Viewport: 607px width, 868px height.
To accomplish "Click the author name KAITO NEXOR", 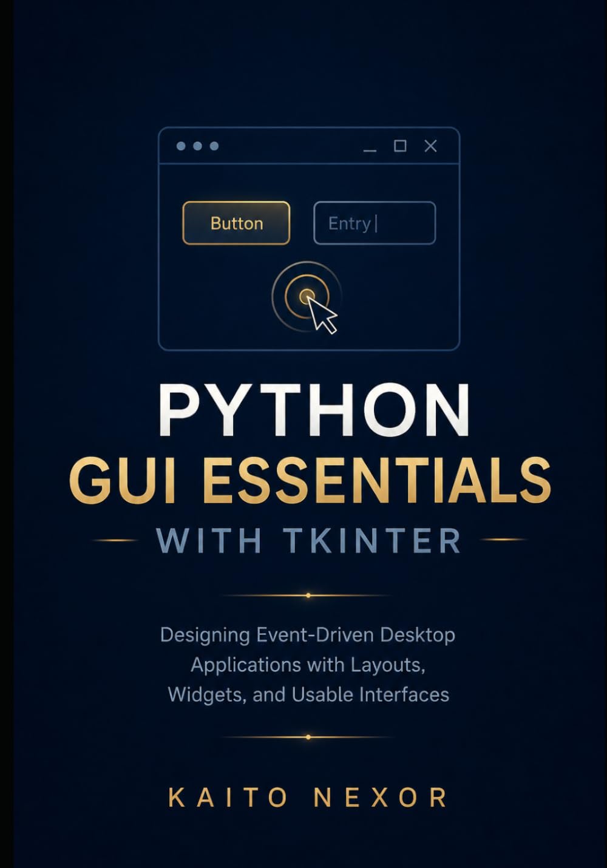I will click(308, 797).
